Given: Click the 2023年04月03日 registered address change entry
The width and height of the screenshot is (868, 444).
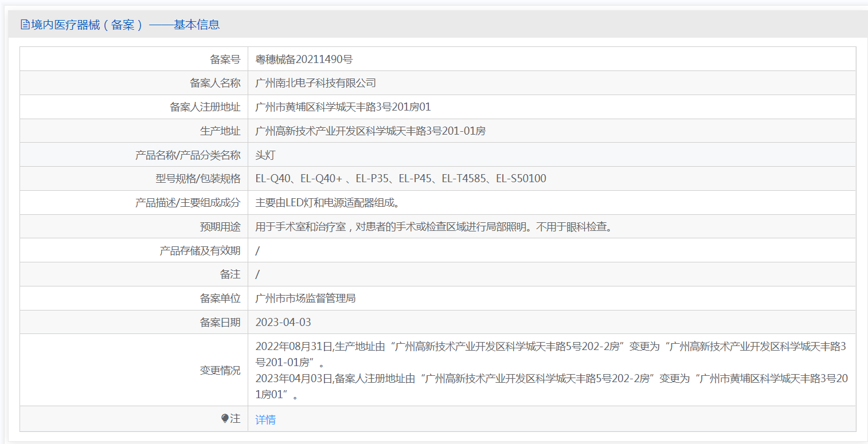Looking at the screenshot, I should tap(550, 379).
